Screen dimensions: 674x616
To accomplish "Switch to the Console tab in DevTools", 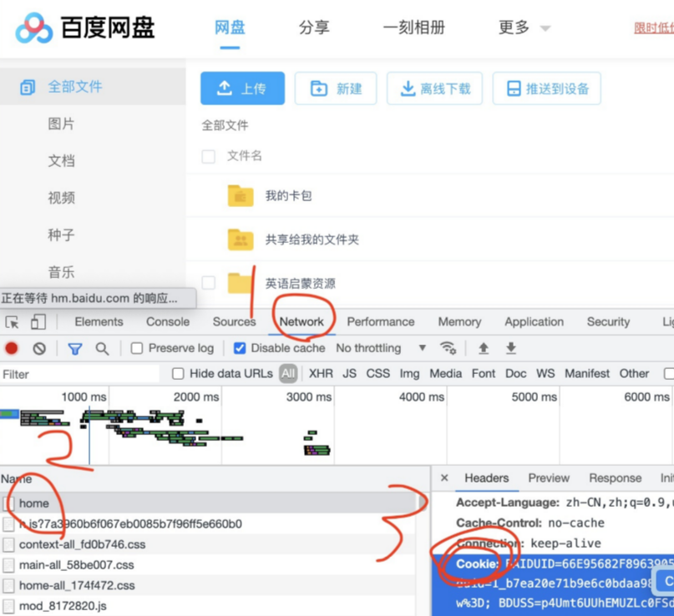I will pos(168,322).
